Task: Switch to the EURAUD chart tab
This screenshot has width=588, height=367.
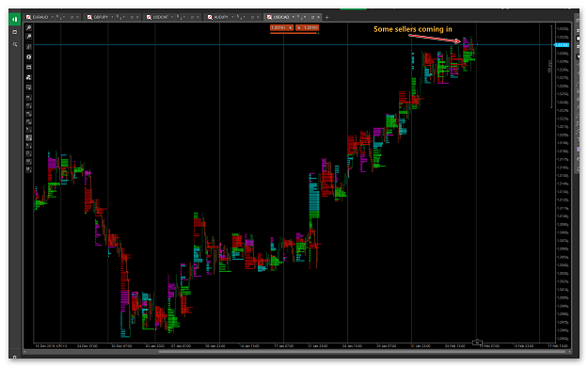Action: pos(40,17)
